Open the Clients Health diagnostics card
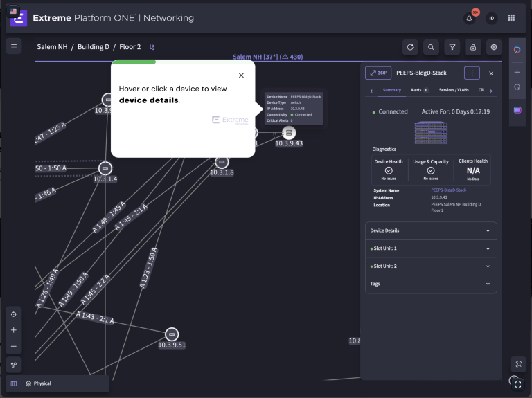This screenshot has height=398, width=532. tap(473, 170)
